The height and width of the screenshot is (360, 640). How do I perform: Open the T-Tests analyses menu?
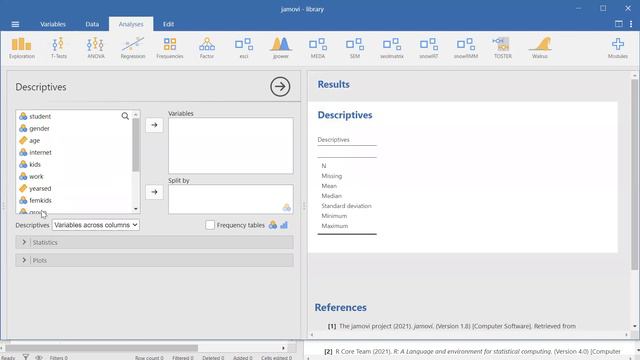(58, 48)
